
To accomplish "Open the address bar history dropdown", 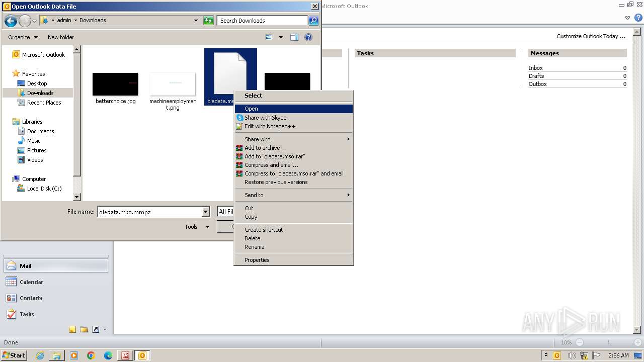I will tap(196, 21).
